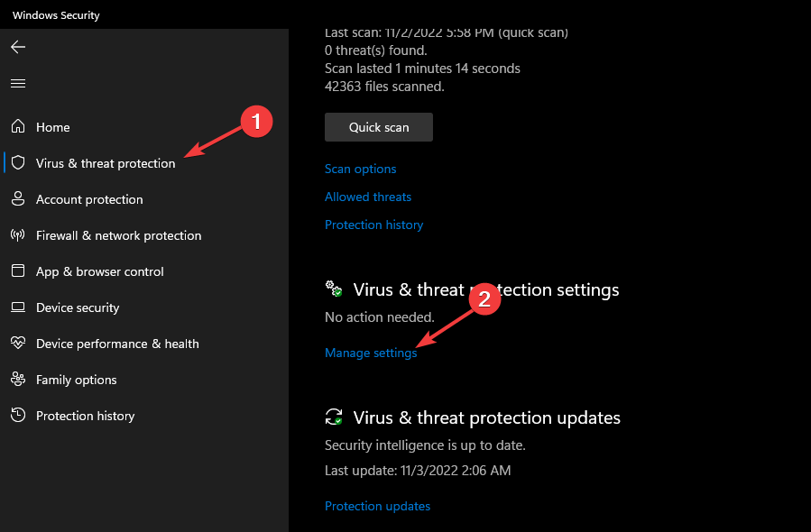The height and width of the screenshot is (532, 811).
Task: Open Device performance & health section
Action: [117, 344]
